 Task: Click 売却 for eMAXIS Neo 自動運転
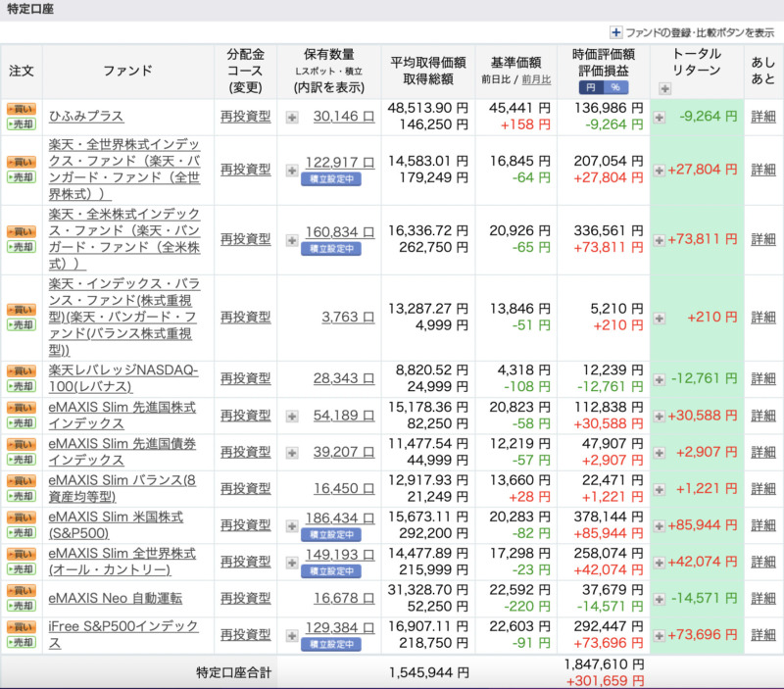point(22,606)
